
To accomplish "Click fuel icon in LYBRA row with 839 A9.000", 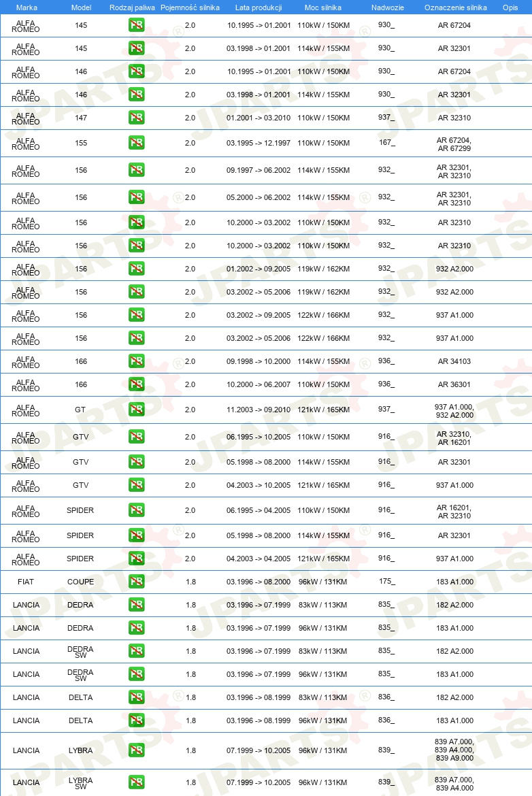I will point(137,750).
